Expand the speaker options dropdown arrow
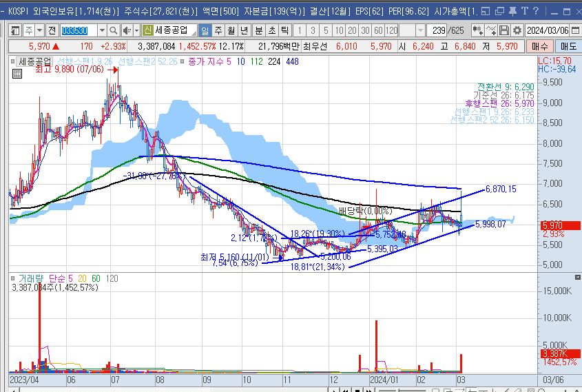The image size is (582, 392). click(x=136, y=30)
